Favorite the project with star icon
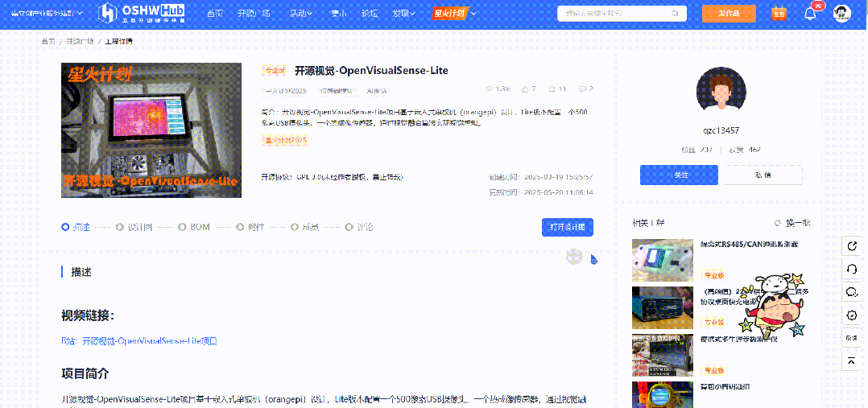This screenshot has height=408, width=868. pos(552,89)
